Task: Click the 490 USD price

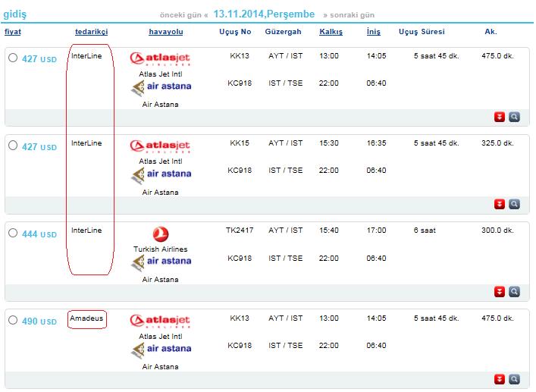Action: click(x=39, y=321)
